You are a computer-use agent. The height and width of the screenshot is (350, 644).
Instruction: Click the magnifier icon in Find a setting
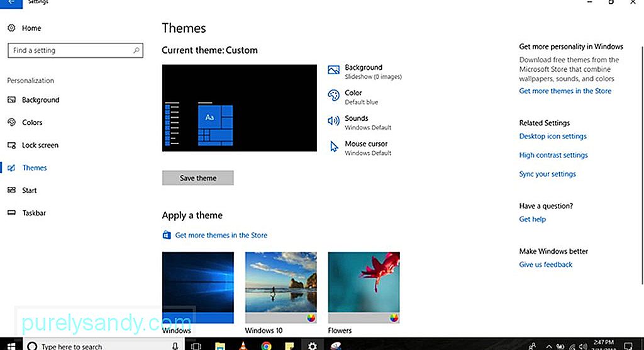(136, 50)
